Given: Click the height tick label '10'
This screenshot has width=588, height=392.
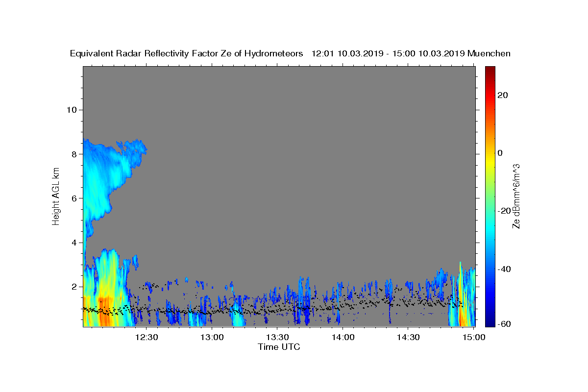Looking at the screenshot, I should click(x=71, y=110).
